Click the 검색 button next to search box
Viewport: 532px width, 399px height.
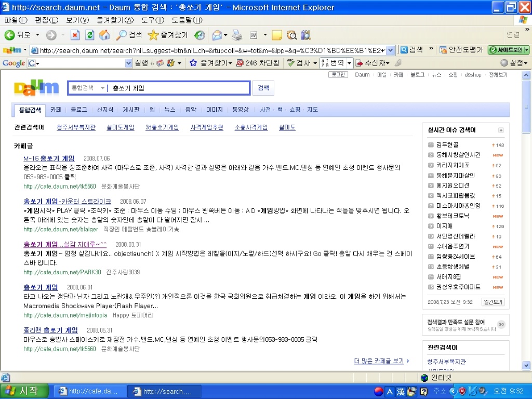tap(263, 88)
